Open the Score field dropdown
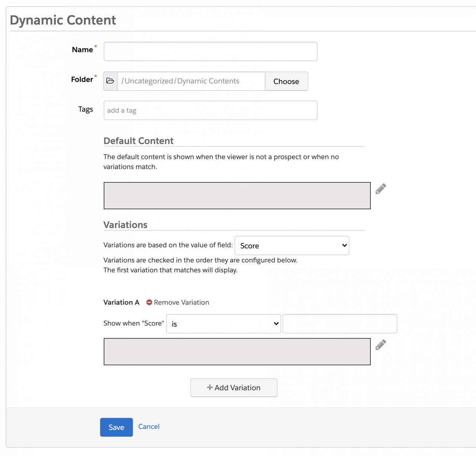Viewport: 476px width, 456px height. pos(292,245)
